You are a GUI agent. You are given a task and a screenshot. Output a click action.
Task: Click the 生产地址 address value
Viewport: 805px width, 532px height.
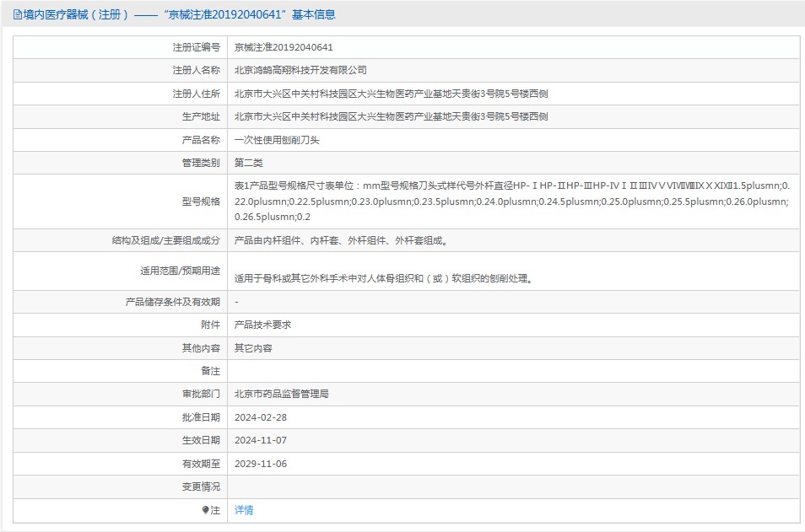pos(391,116)
